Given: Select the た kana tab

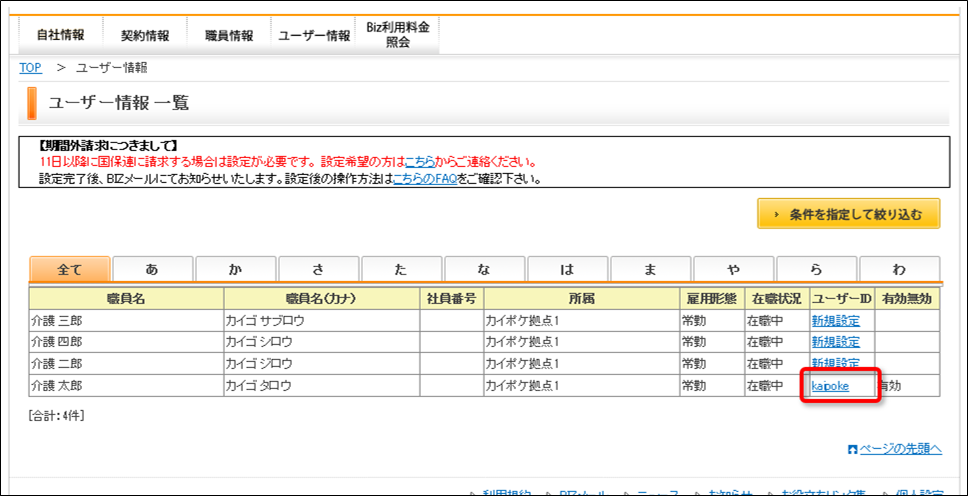Looking at the screenshot, I should tap(401, 270).
